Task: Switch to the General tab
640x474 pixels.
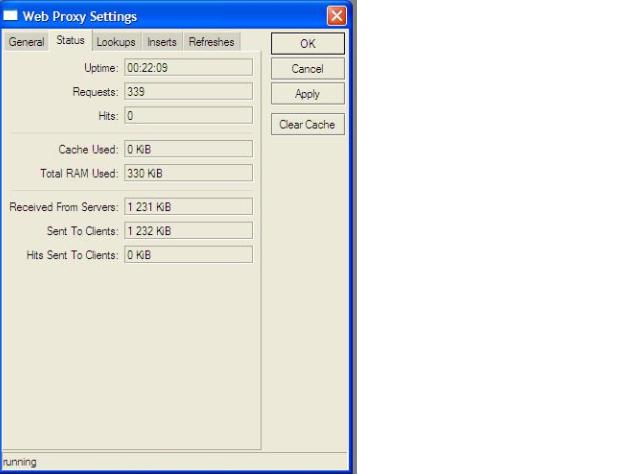Action: (27, 42)
